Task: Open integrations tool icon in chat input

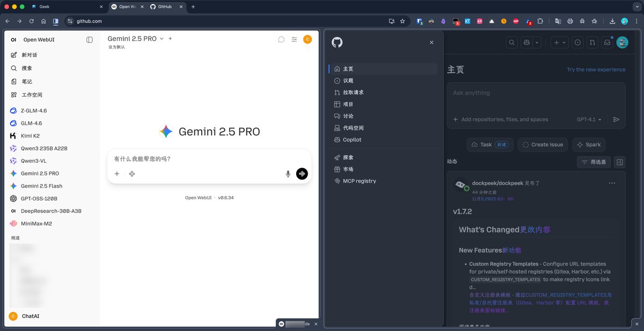Action: [131, 174]
